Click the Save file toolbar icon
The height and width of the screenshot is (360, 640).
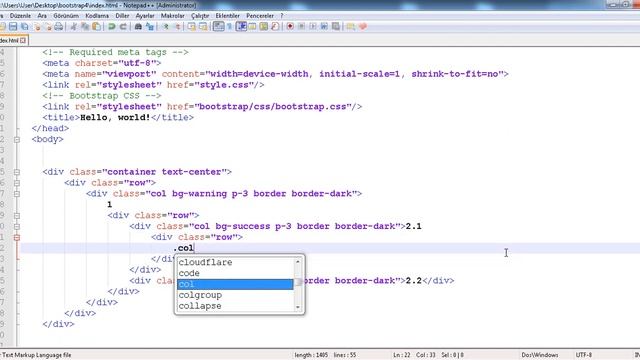[x=13, y=27]
